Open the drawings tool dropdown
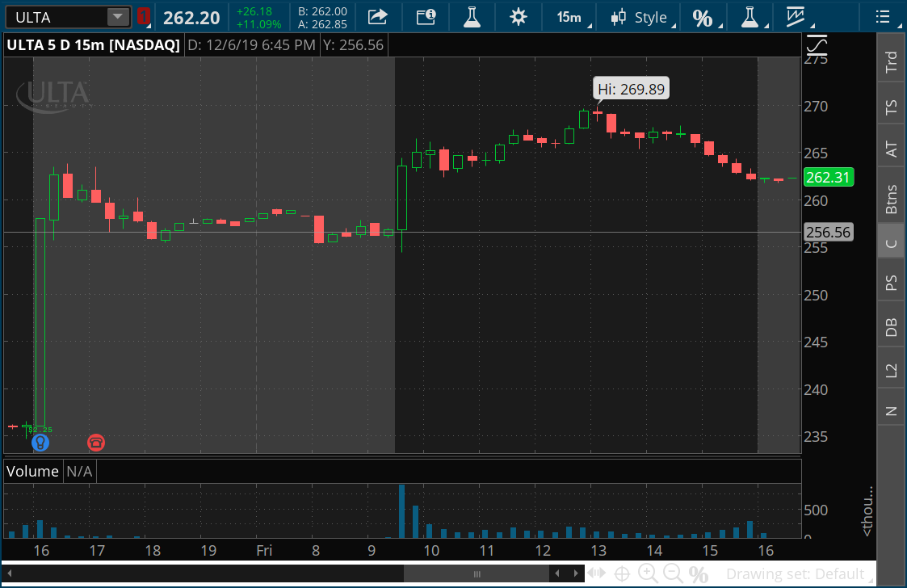The image size is (907, 588). click(800, 17)
